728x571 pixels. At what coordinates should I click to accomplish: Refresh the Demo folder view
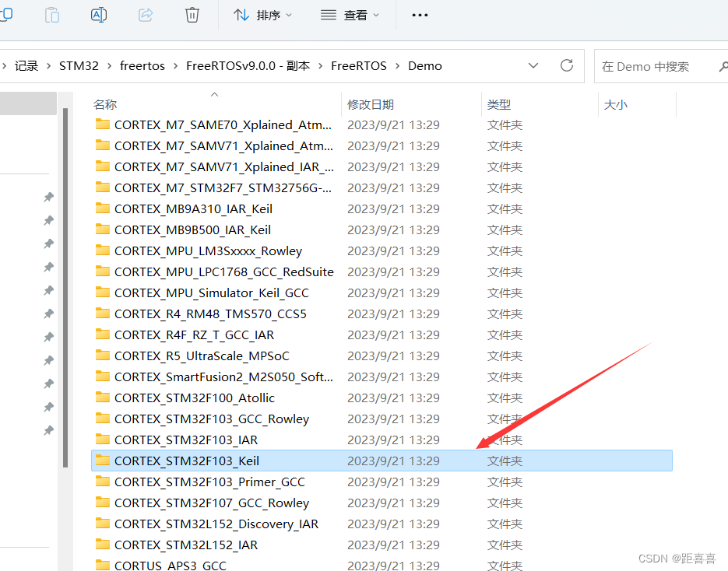coord(566,65)
